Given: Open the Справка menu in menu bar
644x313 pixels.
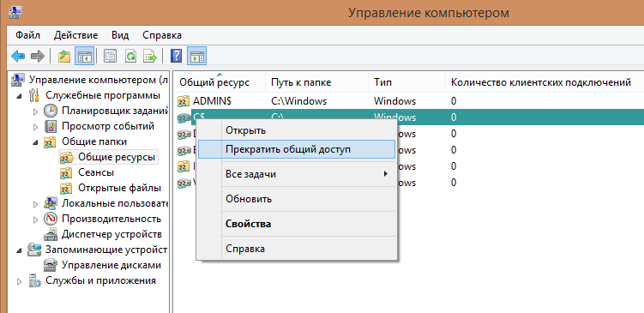Looking at the screenshot, I should point(162,35).
